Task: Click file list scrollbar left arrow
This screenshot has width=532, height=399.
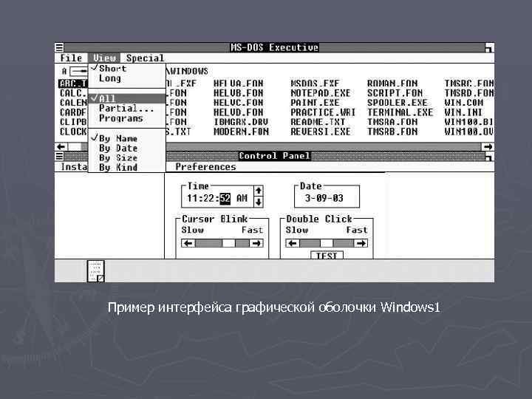Action: pyautogui.click(x=61, y=147)
